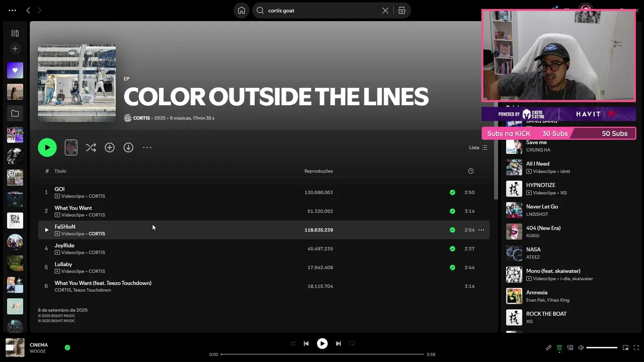Open the mini player icon

coord(625,347)
